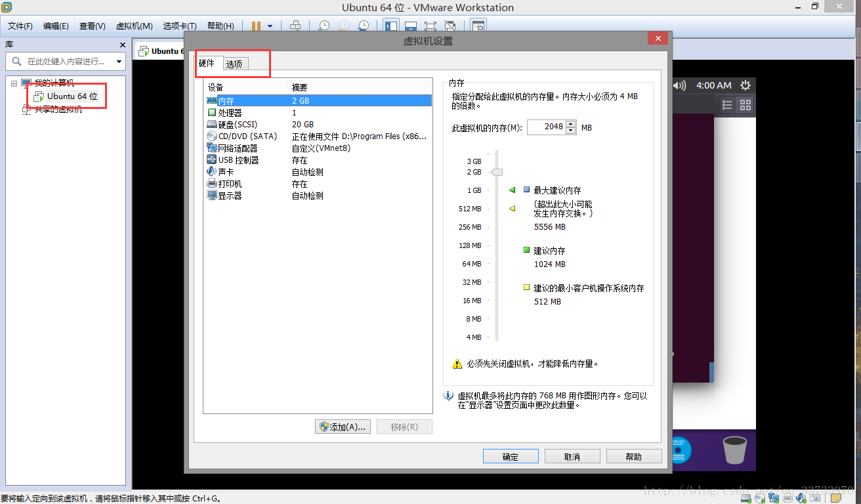Click the Ubuntu list view icon
Image resolution: width=861 pixels, height=504 pixels.
click(727, 104)
